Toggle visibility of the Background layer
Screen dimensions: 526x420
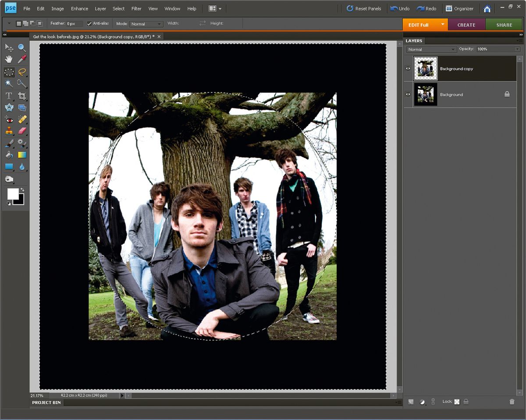pyautogui.click(x=408, y=94)
